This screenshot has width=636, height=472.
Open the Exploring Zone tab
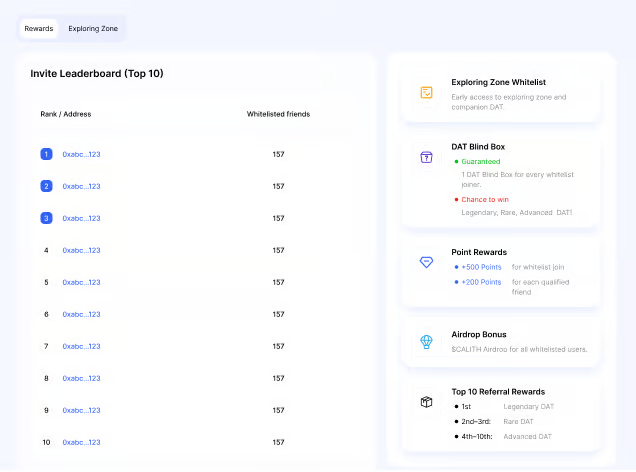pyautogui.click(x=93, y=29)
